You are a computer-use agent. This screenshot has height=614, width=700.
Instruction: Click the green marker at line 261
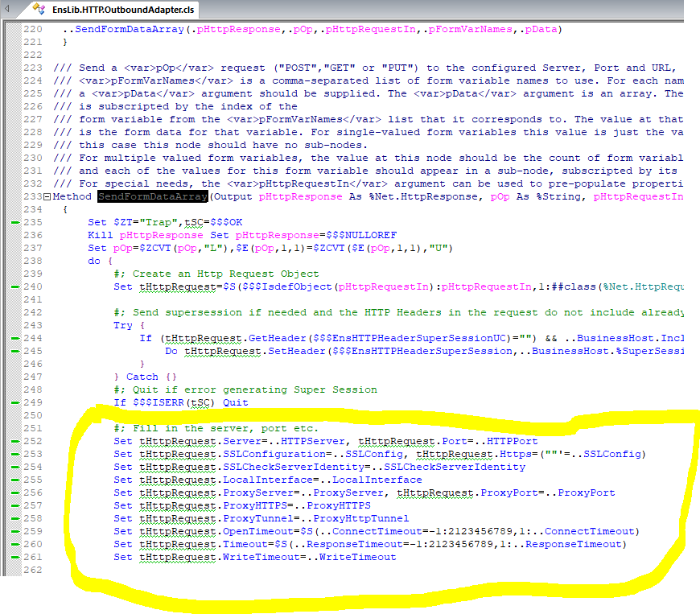15,558
